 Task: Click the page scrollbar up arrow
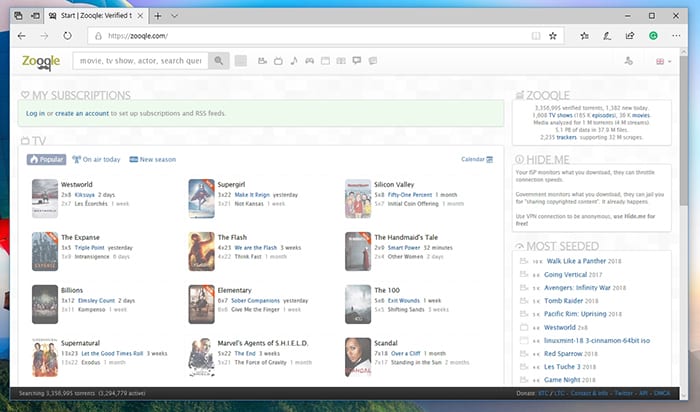pos(683,52)
